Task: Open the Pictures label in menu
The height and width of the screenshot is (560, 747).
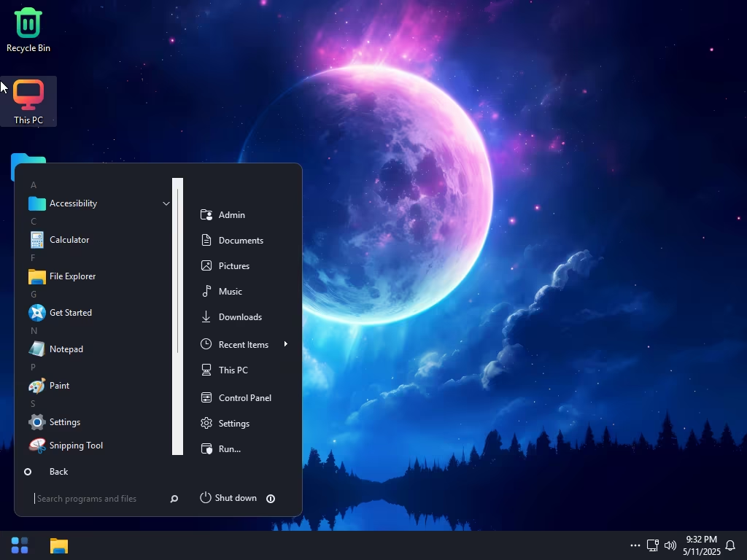Action: [234, 265]
